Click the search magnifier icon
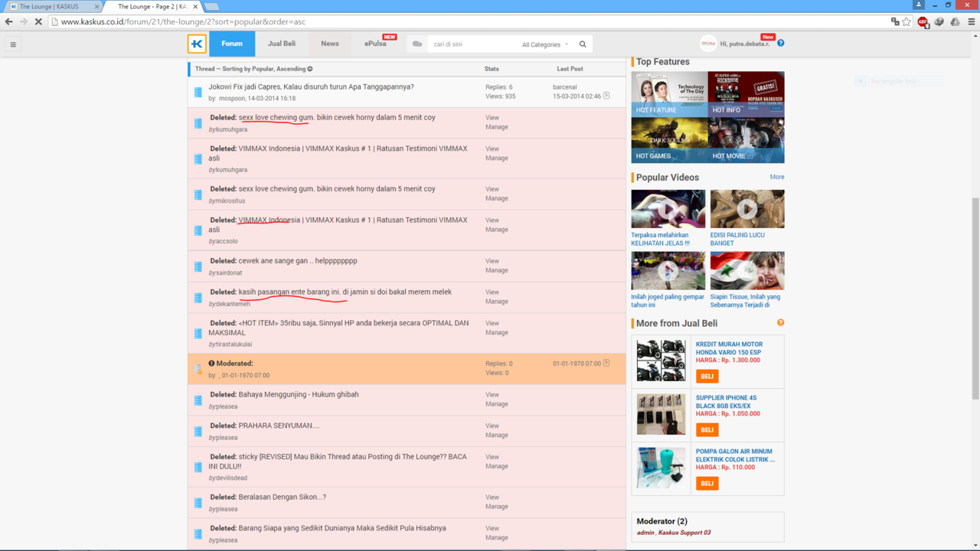This screenshot has height=551, width=980. pyautogui.click(x=583, y=44)
